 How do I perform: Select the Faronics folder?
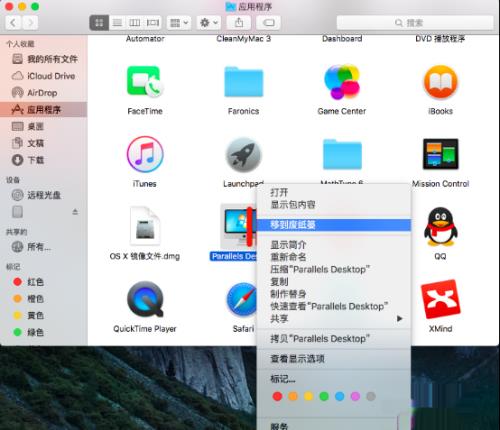click(244, 82)
